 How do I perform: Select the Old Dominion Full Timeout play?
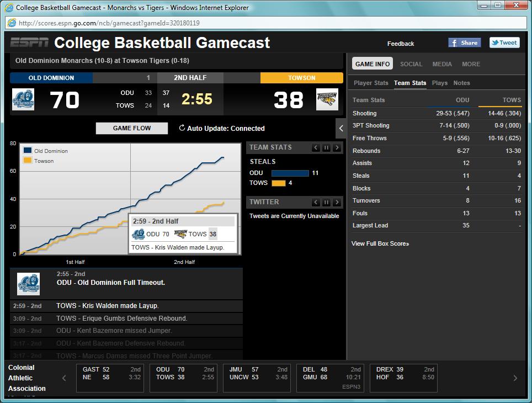pyautogui.click(x=126, y=284)
